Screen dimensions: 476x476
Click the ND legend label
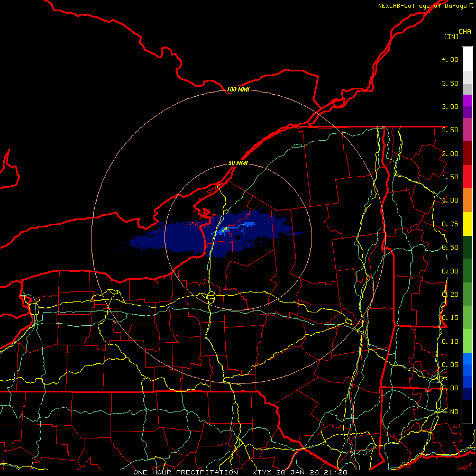454,412
